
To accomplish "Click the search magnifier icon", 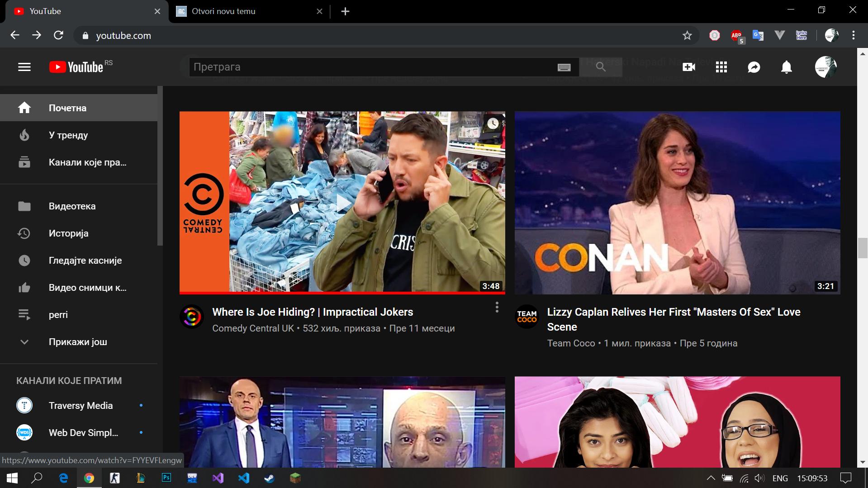I will [x=601, y=66].
